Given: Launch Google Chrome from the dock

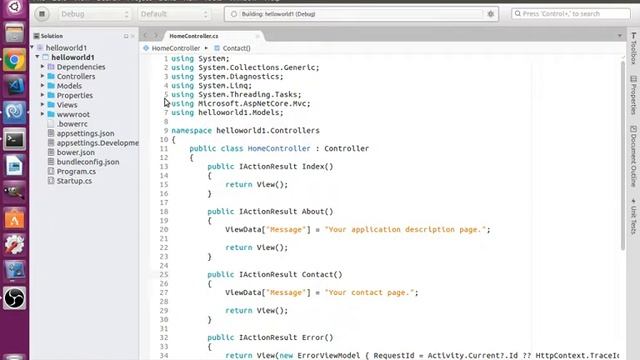Looking at the screenshot, I should 14,60.
